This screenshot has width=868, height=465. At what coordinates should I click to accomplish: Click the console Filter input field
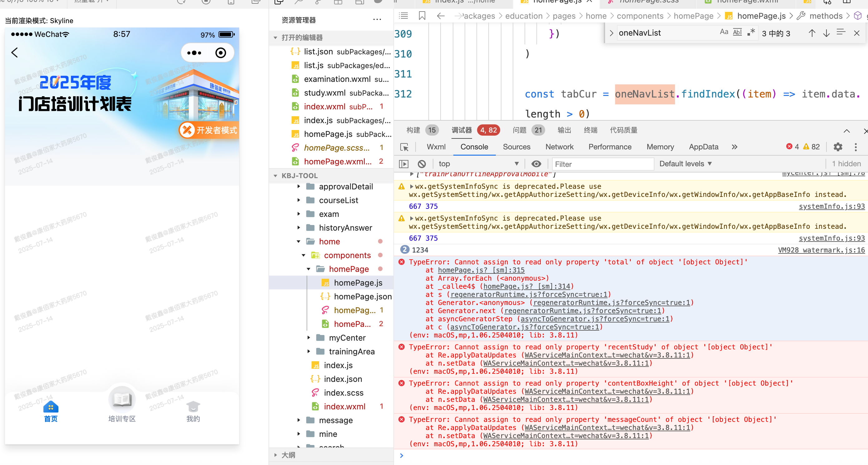603,164
